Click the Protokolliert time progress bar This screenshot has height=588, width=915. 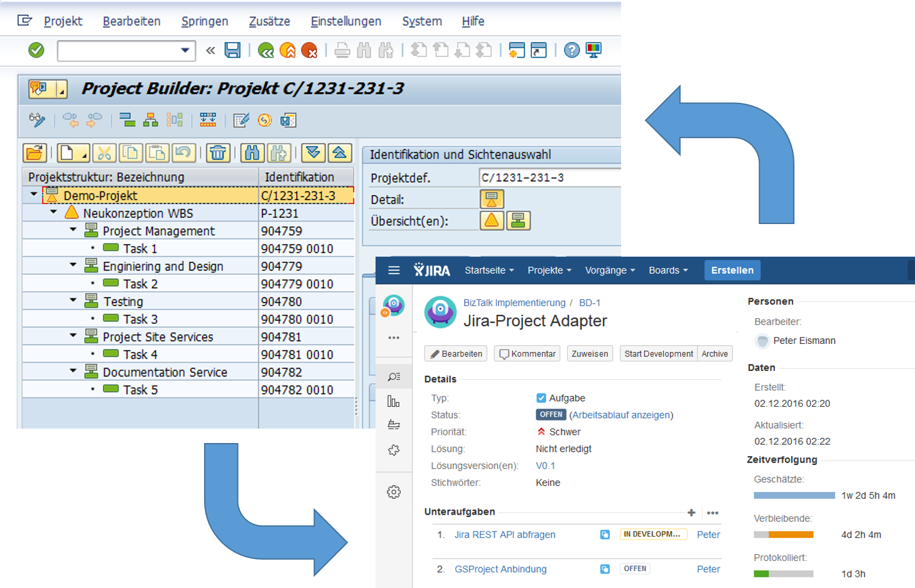pos(784,574)
